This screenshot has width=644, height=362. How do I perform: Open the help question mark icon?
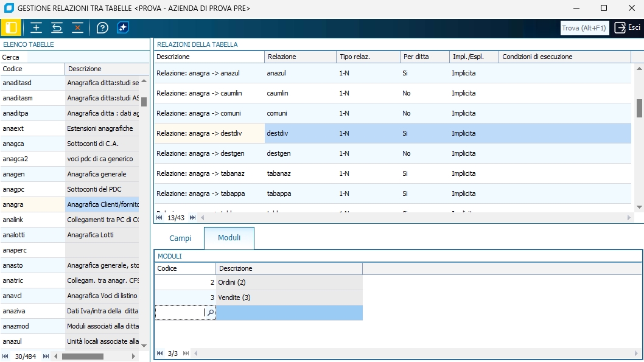point(102,27)
